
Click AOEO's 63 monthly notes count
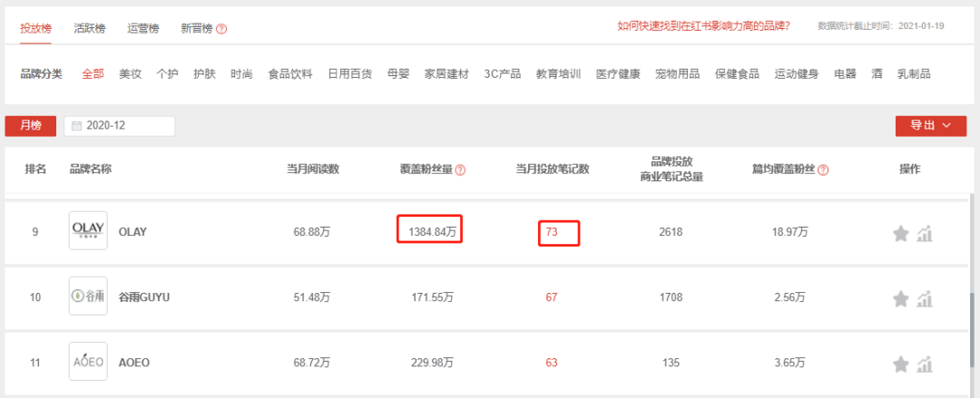click(552, 363)
